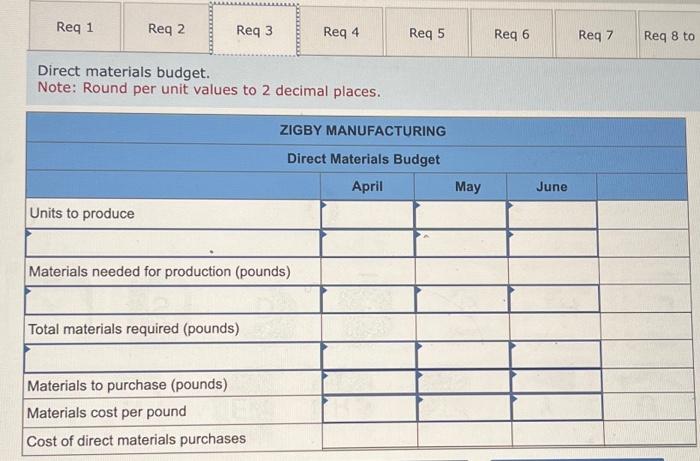Click Materials to purchase (pounds) label

pyautogui.click(x=128, y=385)
